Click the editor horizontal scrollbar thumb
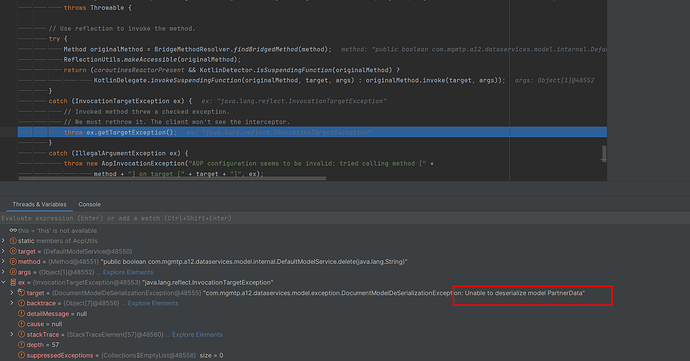The image size is (690, 361). click(172, 178)
